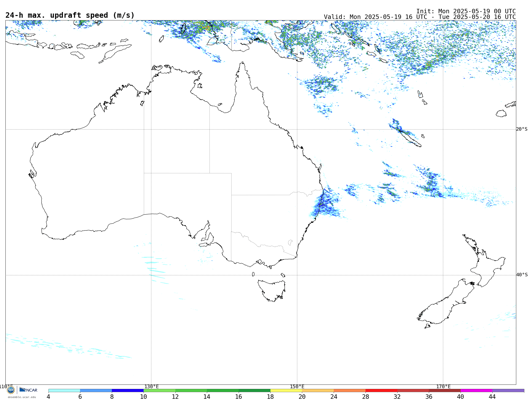532x400 pixels.
Task: Click the 40°S latitude label
Action: (522, 275)
